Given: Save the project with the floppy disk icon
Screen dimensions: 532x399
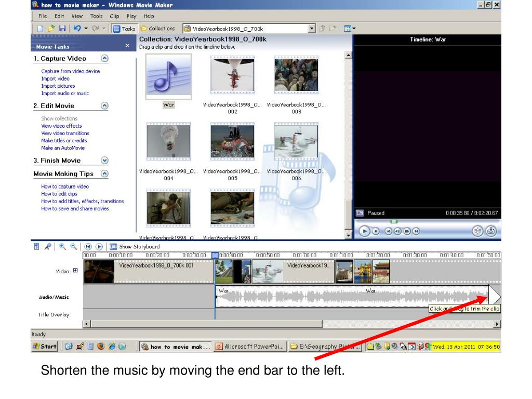Looking at the screenshot, I should click(x=62, y=29).
